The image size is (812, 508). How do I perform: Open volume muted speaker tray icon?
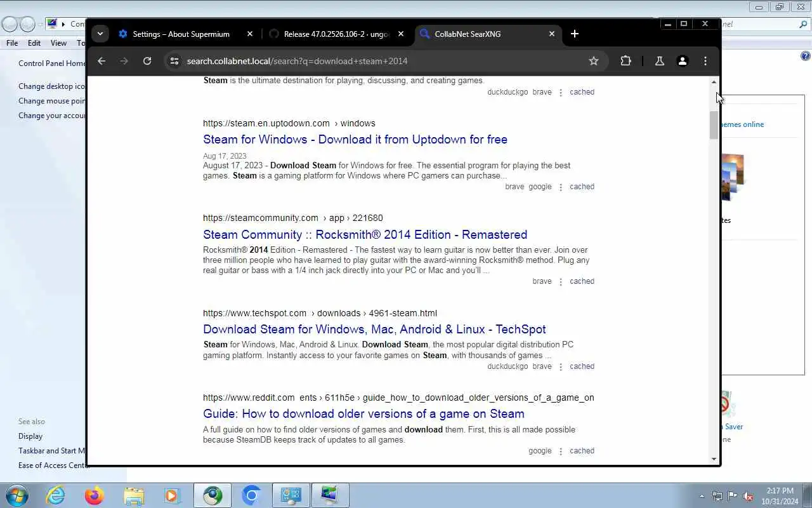[749, 496]
